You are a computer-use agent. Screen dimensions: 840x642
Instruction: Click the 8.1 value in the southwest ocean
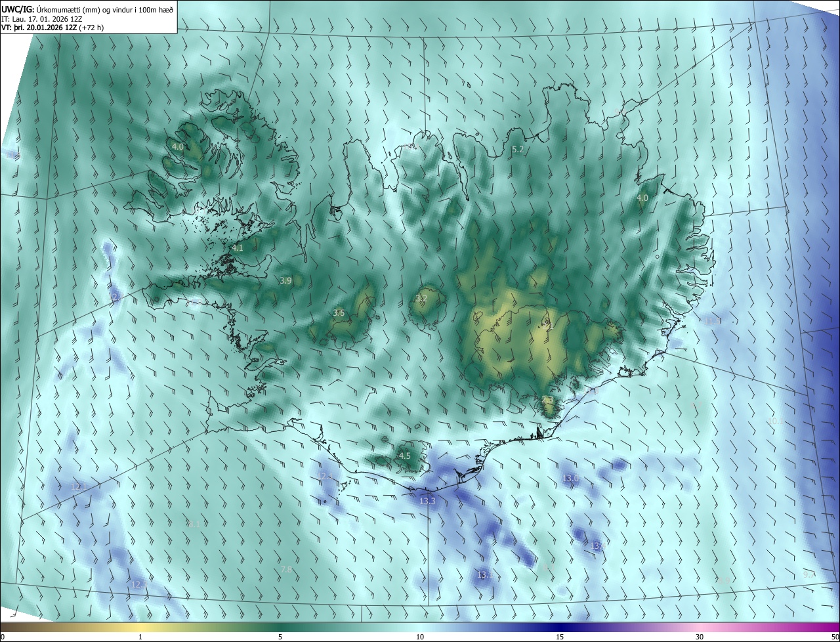pos(194,524)
